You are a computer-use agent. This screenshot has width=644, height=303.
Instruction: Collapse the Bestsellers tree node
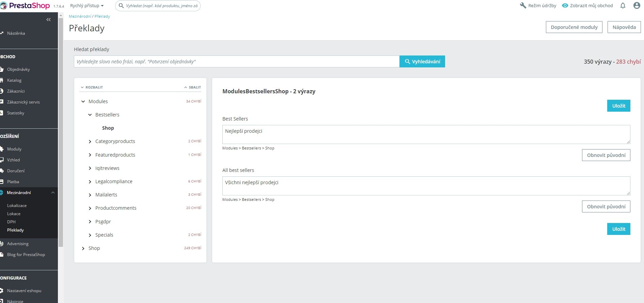pyautogui.click(x=90, y=115)
